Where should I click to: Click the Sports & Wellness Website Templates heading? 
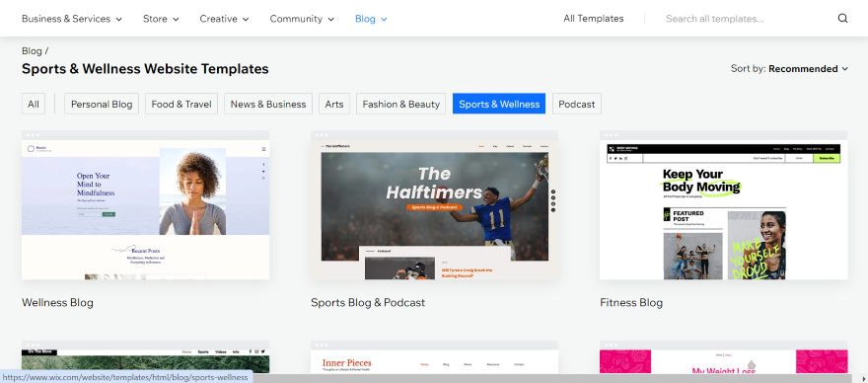click(145, 69)
